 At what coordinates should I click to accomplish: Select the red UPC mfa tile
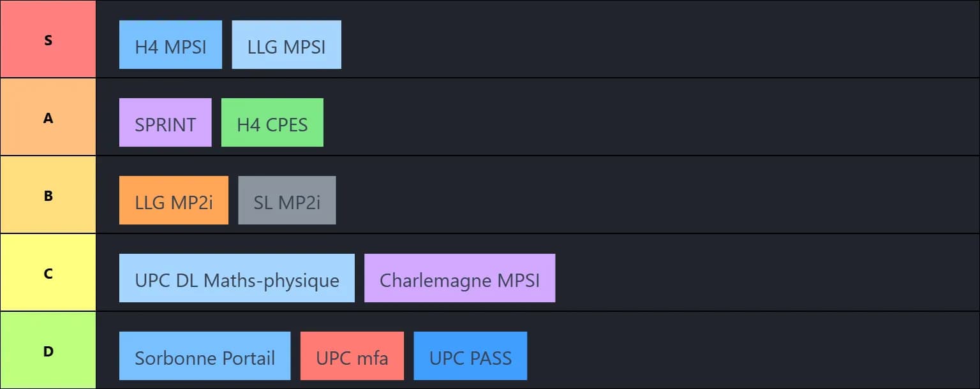(352, 356)
